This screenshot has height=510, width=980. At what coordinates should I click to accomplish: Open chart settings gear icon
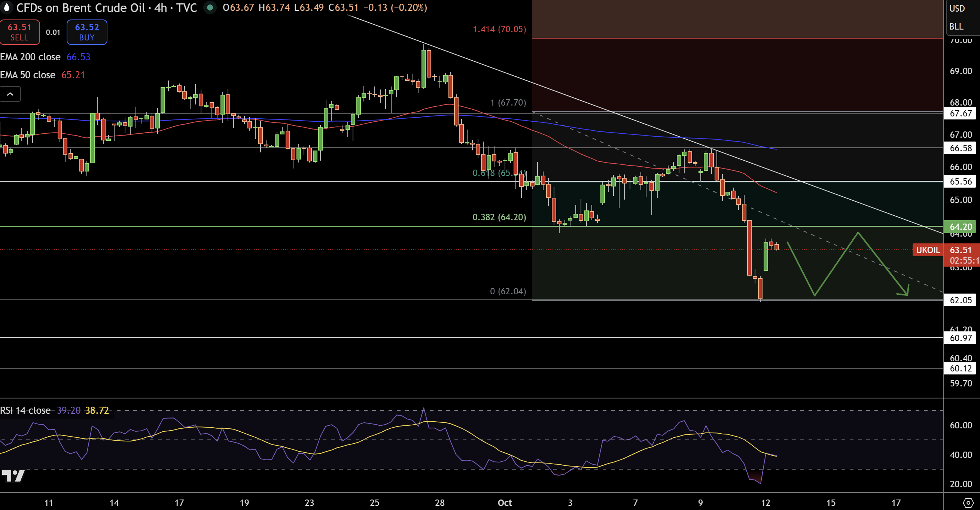coord(968,503)
